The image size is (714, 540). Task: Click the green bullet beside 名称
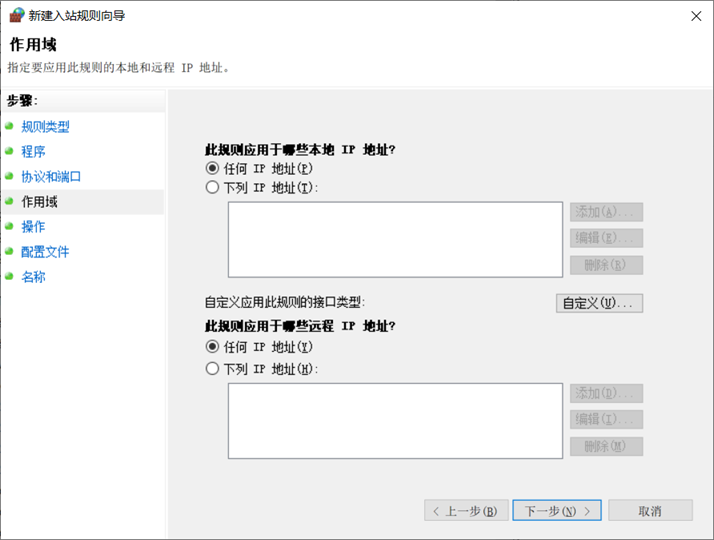click(9, 276)
